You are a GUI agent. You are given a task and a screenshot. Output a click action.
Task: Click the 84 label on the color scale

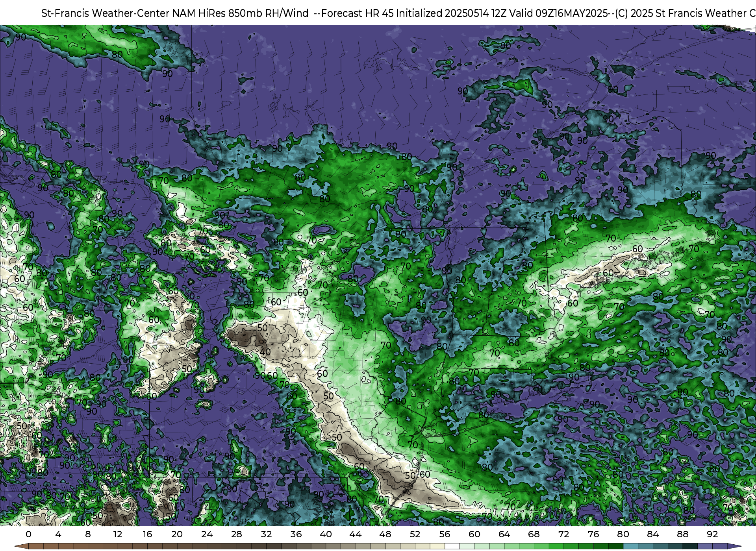pos(653,534)
